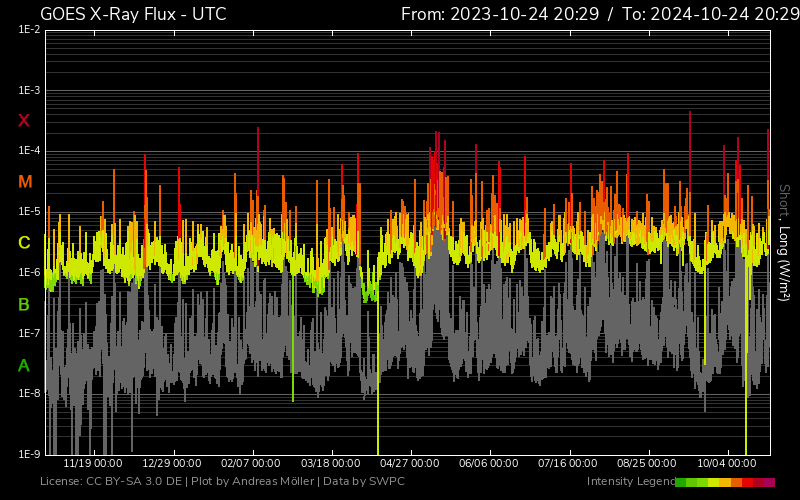Click the green A flare class label
The width and height of the screenshot is (800, 500).
click(24, 366)
